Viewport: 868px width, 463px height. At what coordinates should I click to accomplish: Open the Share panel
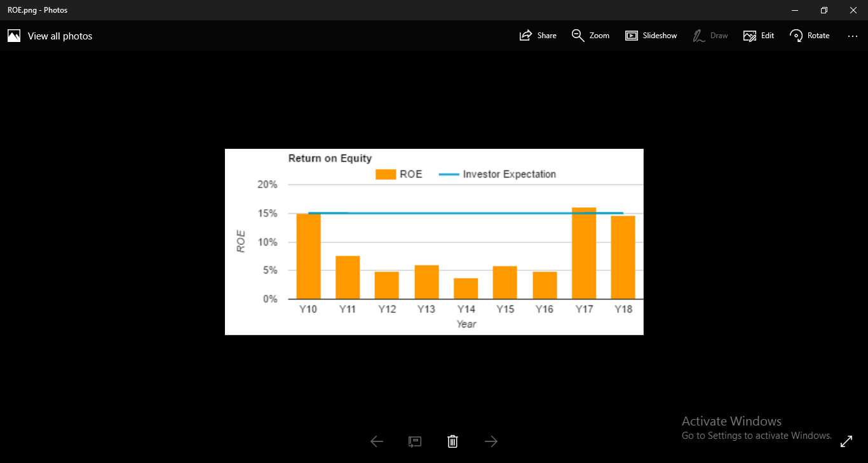click(x=538, y=35)
